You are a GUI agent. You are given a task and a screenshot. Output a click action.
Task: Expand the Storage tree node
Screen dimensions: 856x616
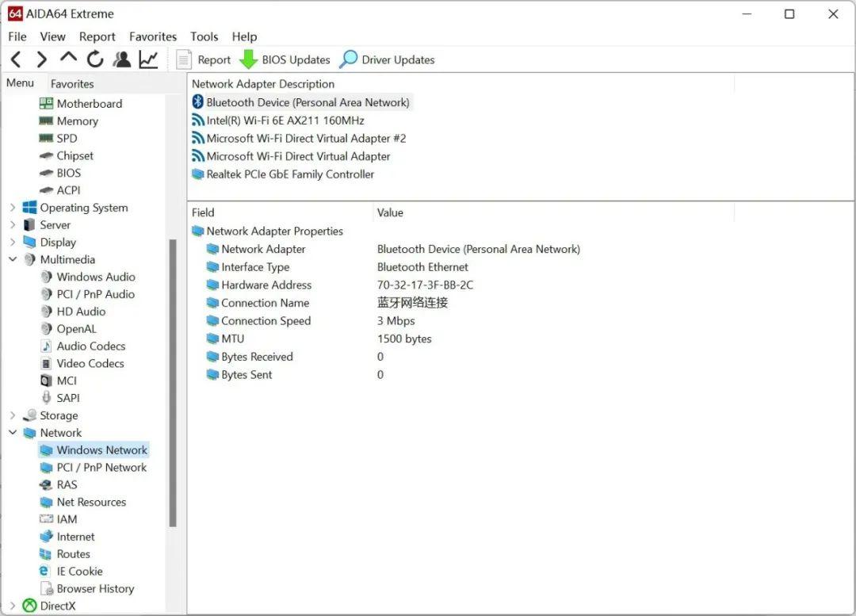click(13, 415)
